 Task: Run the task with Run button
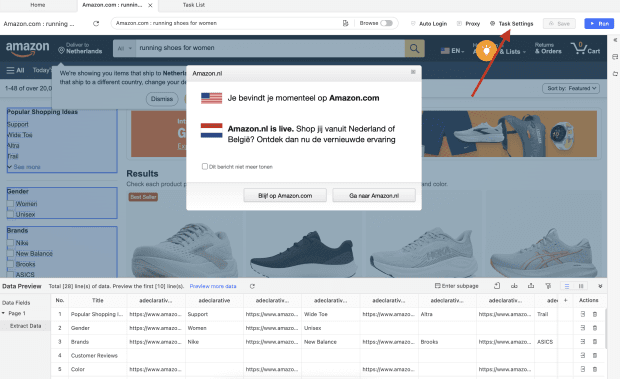pos(599,24)
